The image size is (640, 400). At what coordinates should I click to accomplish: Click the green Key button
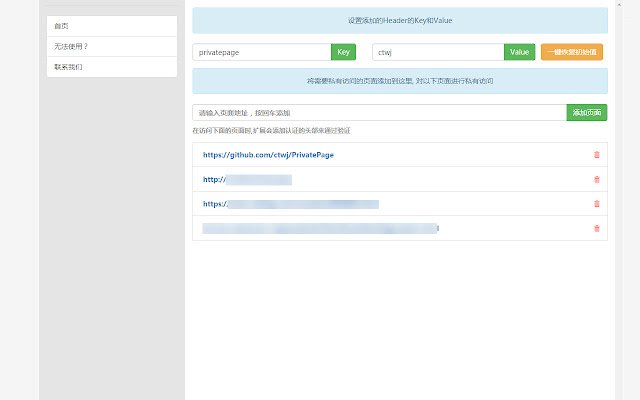click(343, 52)
